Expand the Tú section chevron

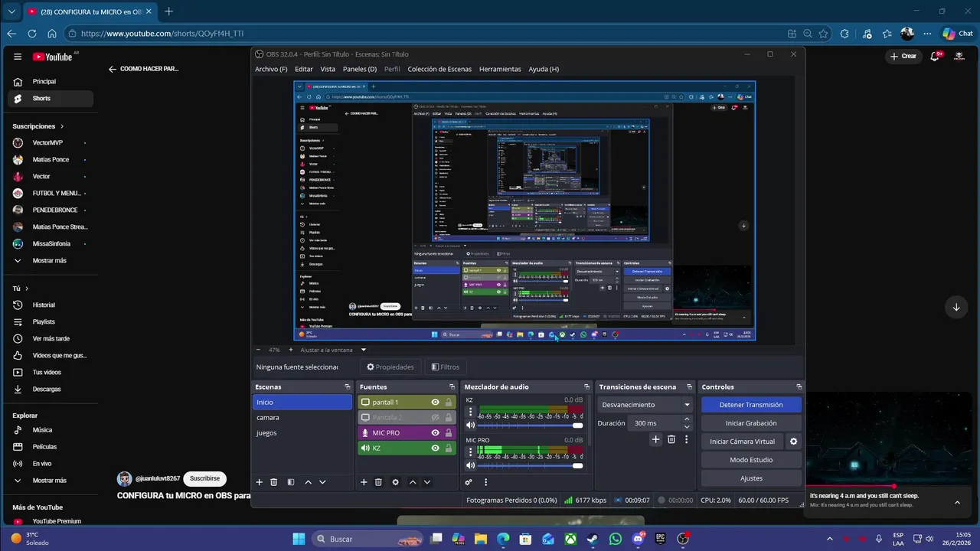click(x=27, y=289)
